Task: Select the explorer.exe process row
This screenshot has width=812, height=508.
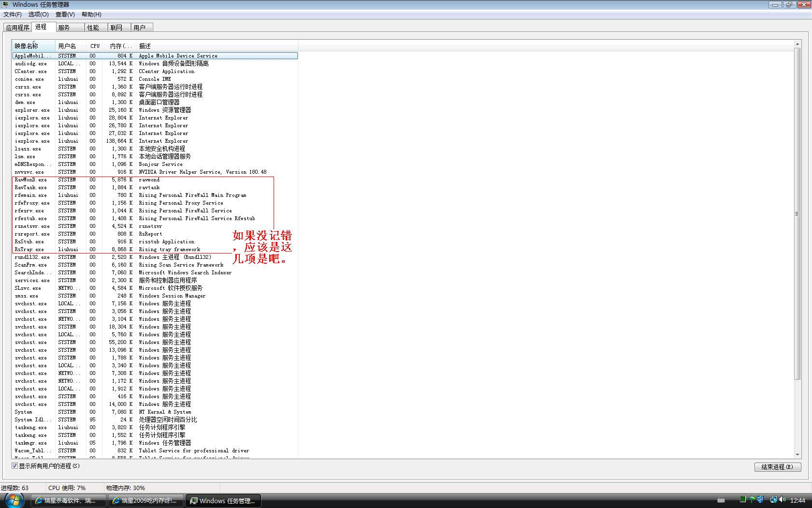Action: pyautogui.click(x=155, y=110)
